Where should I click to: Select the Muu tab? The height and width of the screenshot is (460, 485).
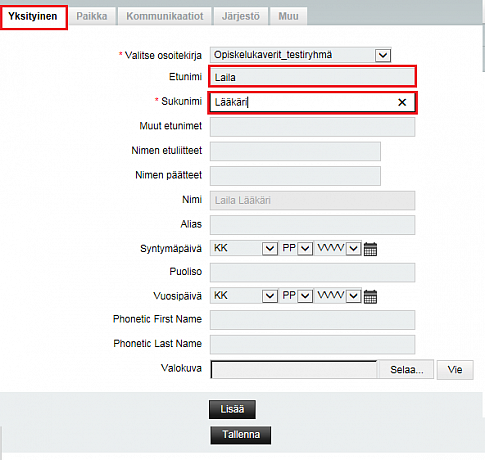click(288, 16)
